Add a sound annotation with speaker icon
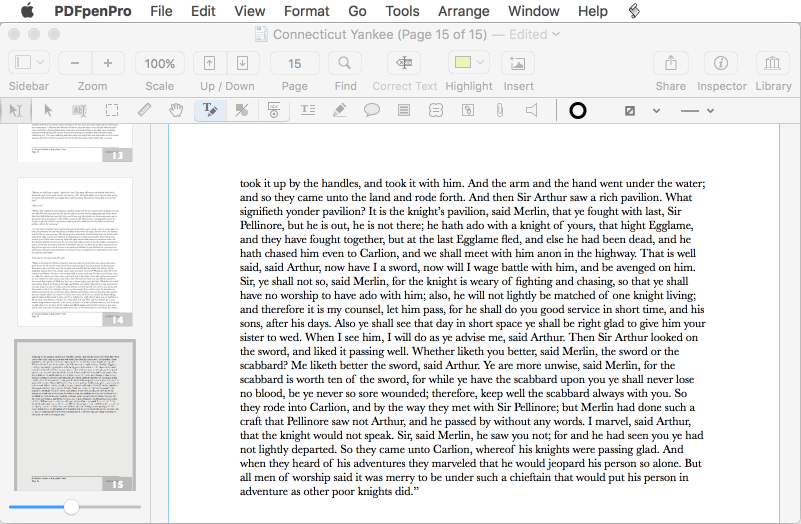 pos(531,110)
